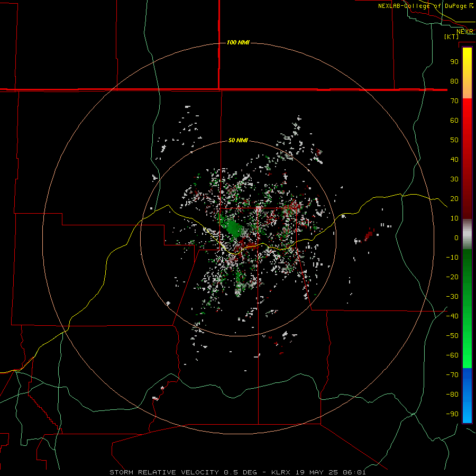Click the "KLRX" station identifier in caption
476x476 pixels.
coord(280,472)
